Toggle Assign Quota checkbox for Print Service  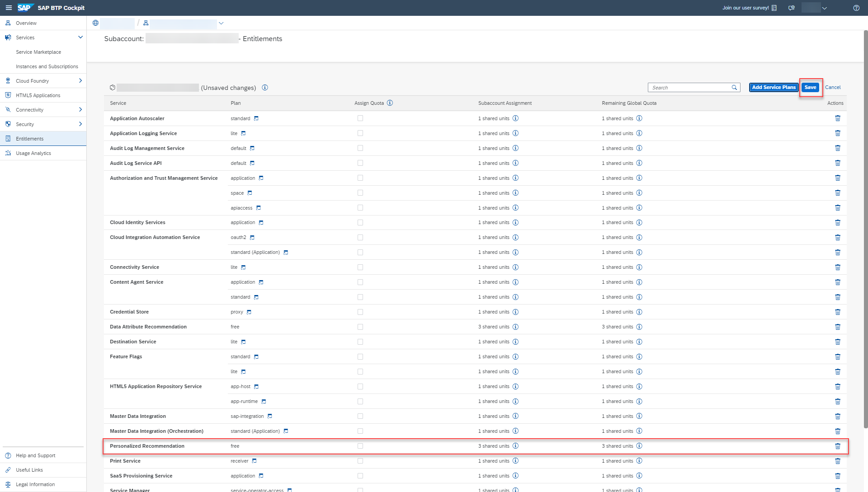click(360, 461)
